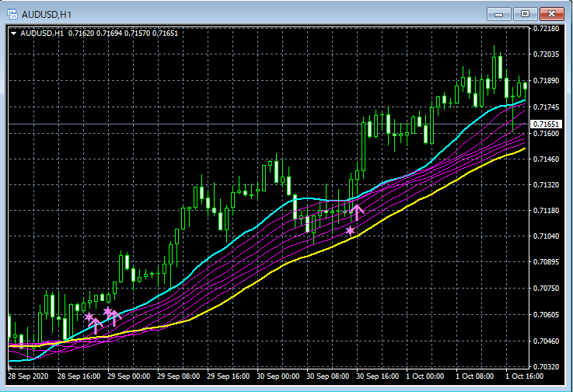
Task: Click the 0.72180 price scale label
Action: pos(546,29)
